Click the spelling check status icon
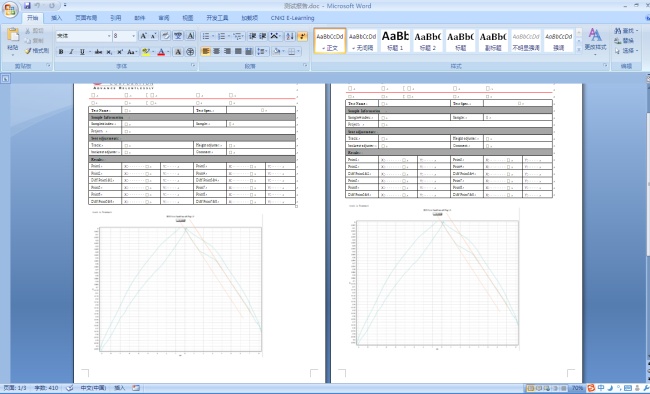Screen dimensions: 650x394 pos(70,388)
